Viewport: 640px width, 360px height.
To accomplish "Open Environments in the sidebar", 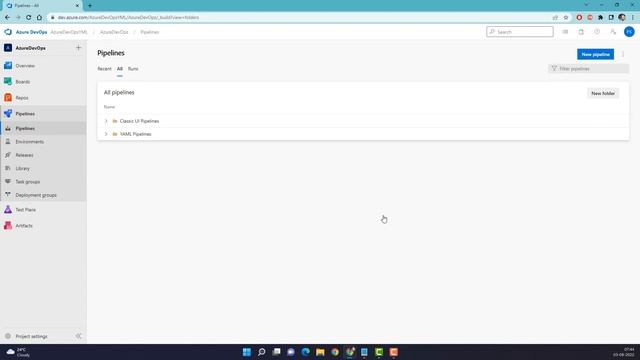I will click(29, 142).
